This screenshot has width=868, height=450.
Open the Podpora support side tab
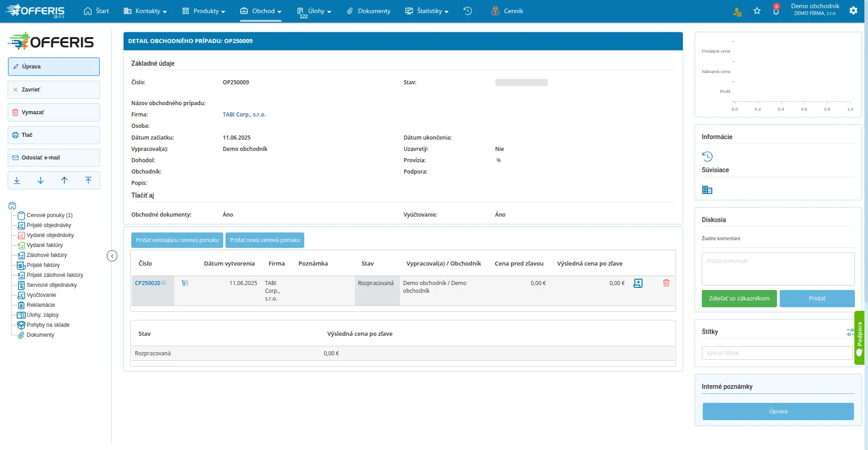click(859, 338)
